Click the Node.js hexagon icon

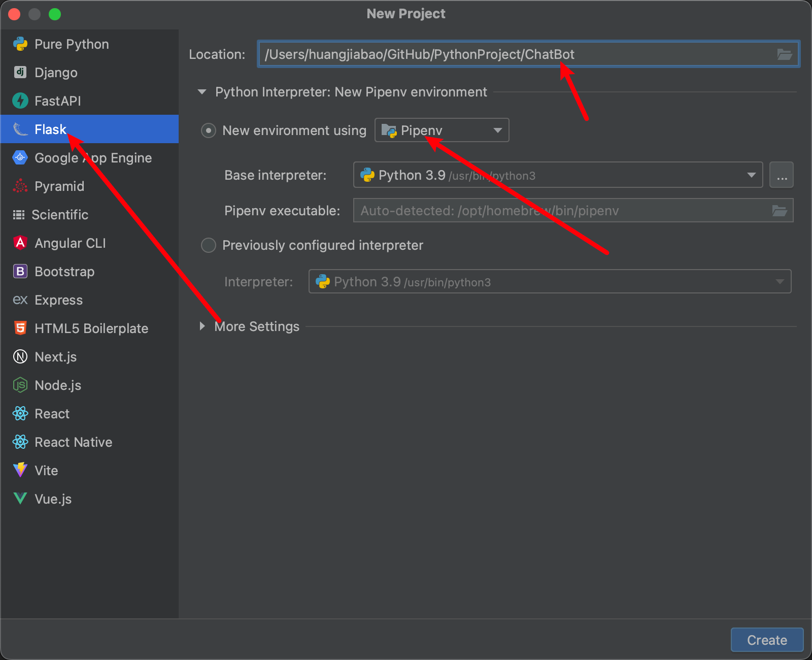tap(20, 385)
